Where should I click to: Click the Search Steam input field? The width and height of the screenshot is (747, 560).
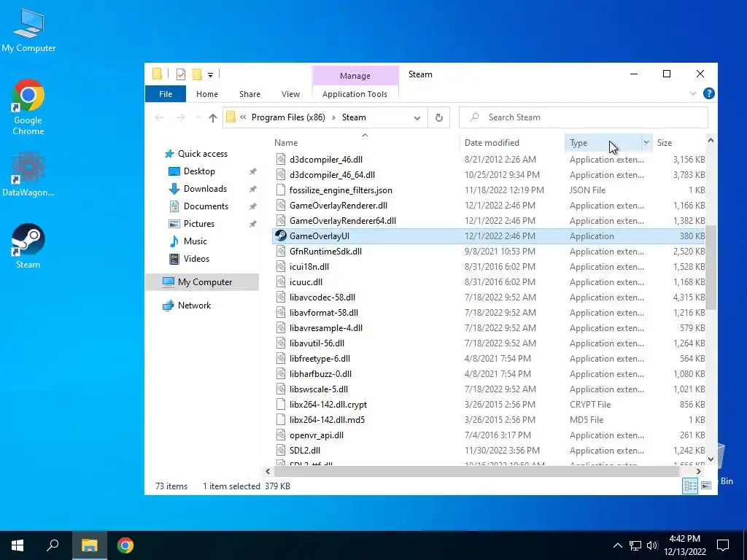[584, 117]
